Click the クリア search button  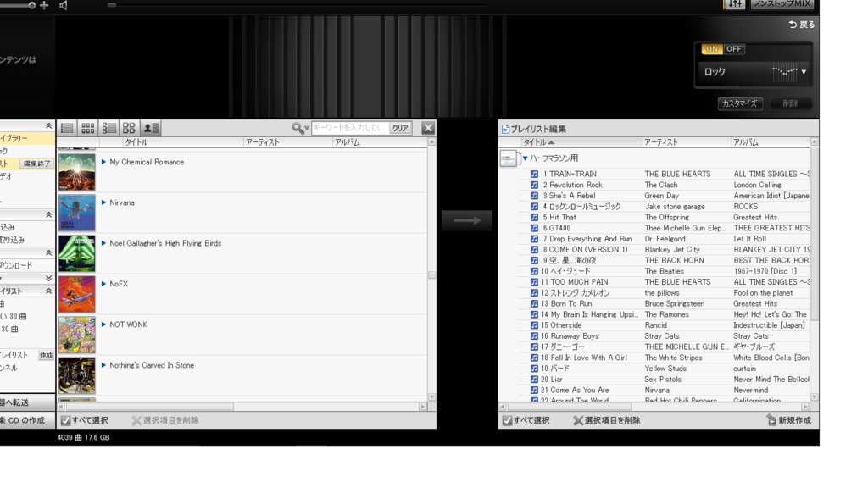click(400, 128)
